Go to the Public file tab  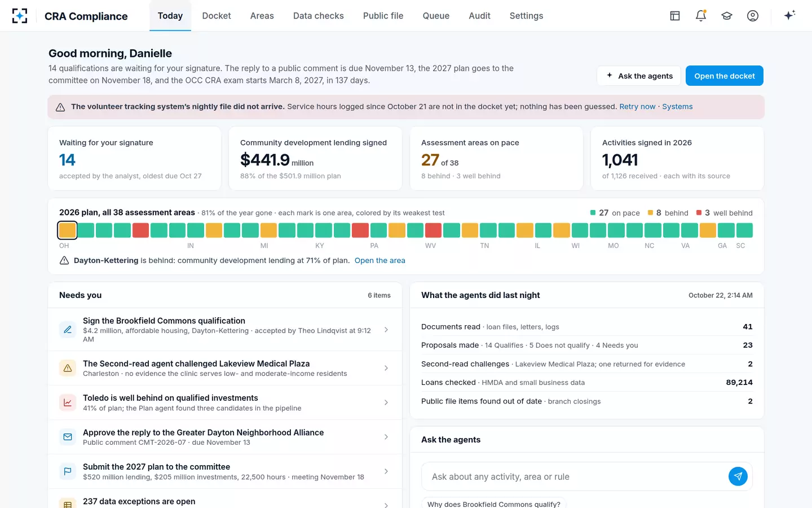tap(383, 16)
